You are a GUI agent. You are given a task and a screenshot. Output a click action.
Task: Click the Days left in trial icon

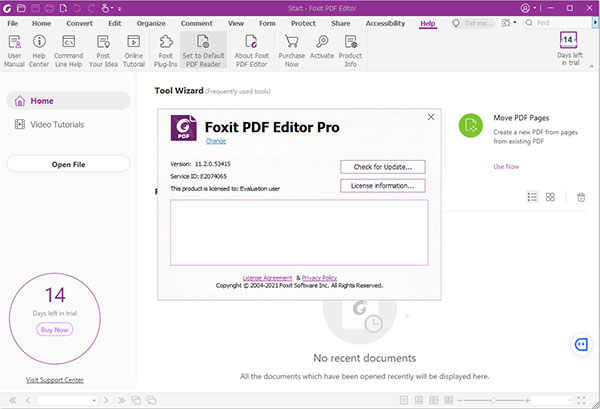[569, 39]
